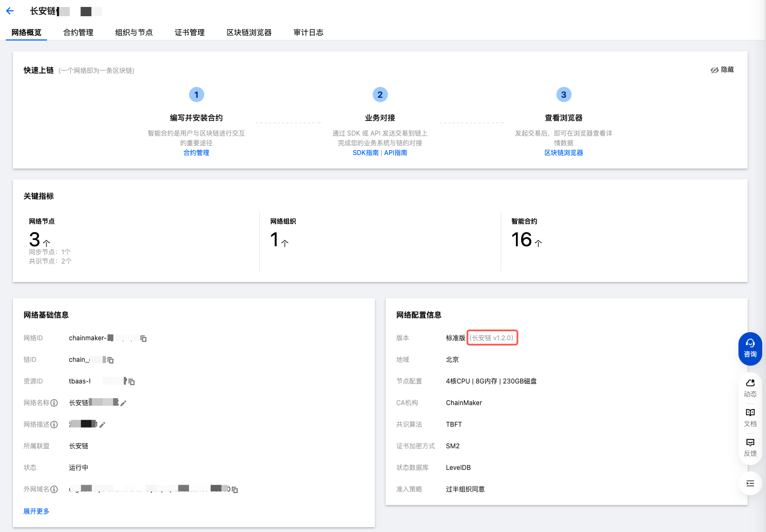This screenshot has height=532, width=766.
Task: Expand more network info via 展开更多
Action: [36, 511]
